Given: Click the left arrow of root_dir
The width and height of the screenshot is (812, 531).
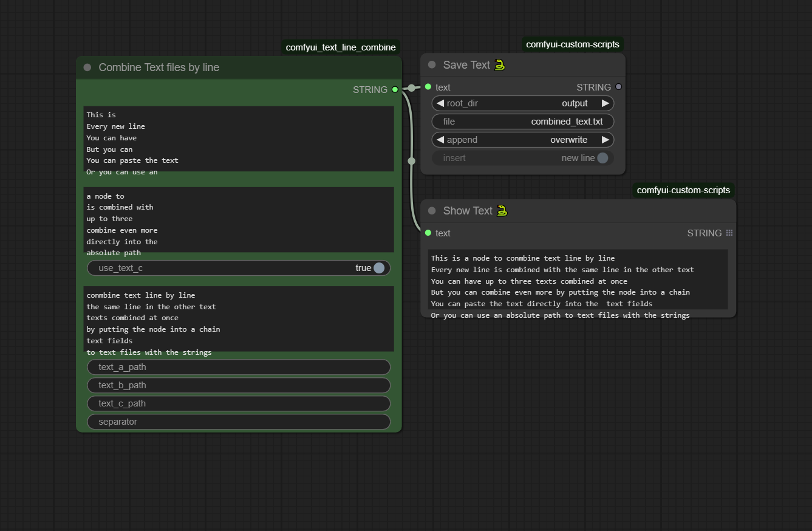Looking at the screenshot, I should [x=440, y=103].
